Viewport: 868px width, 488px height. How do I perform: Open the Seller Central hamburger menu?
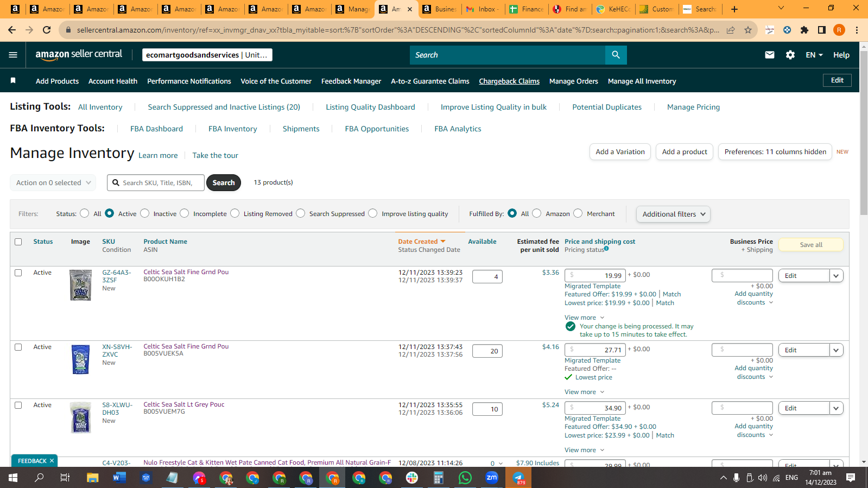click(x=13, y=55)
